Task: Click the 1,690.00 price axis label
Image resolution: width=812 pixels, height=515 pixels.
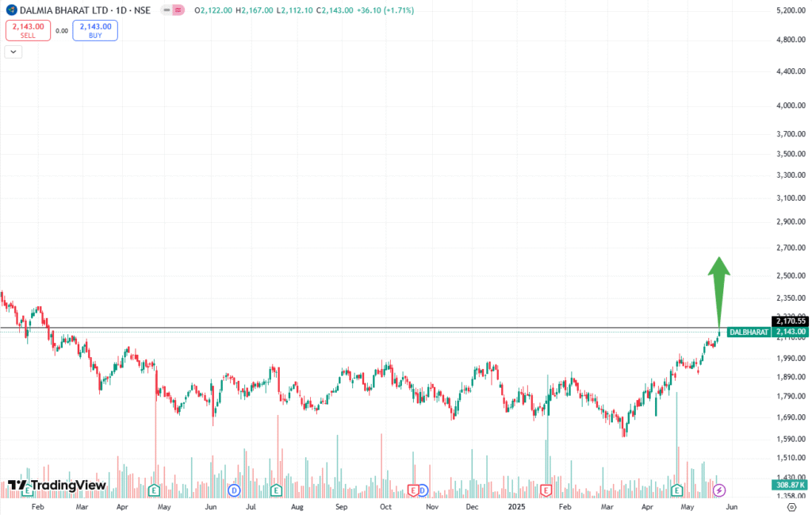Action: (x=791, y=417)
